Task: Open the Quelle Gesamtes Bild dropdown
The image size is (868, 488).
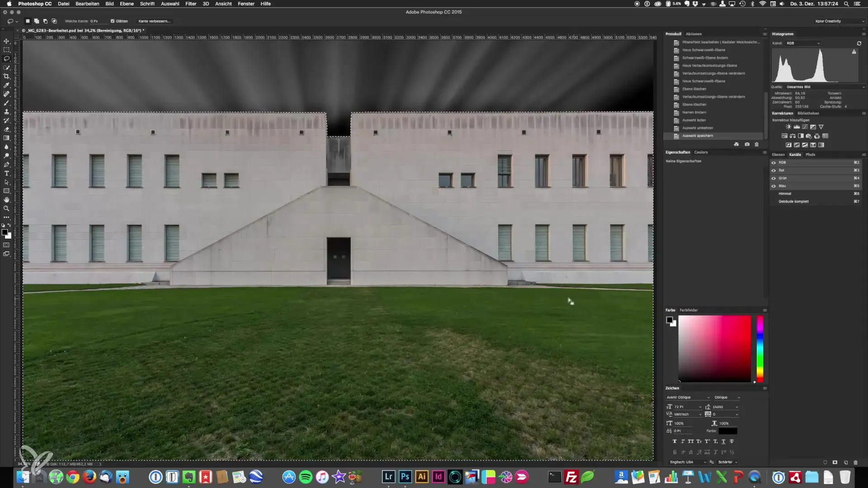Action: (x=825, y=87)
